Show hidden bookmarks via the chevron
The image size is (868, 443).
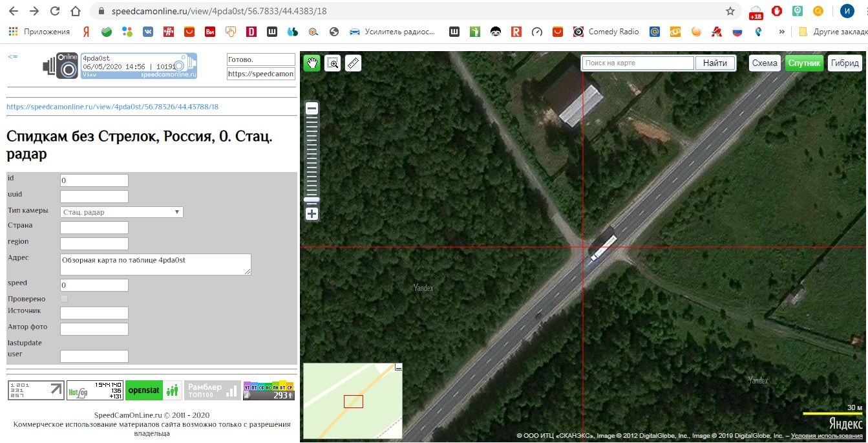click(781, 31)
